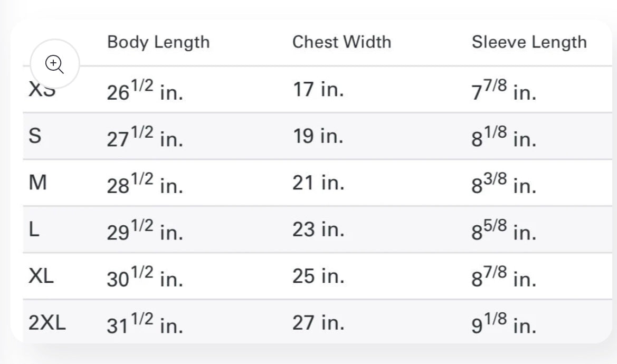Click the 8 7/8 in. sleeve length value
This screenshot has height=364, width=617.
[504, 277]
